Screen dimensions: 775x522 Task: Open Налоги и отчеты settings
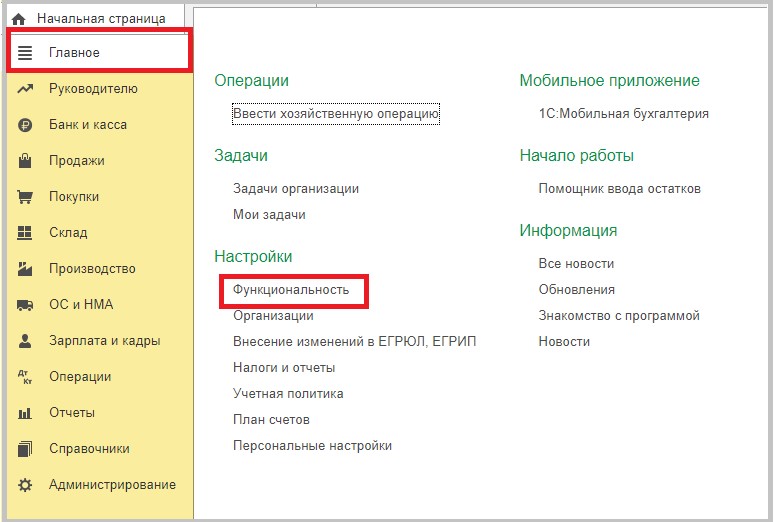click(284, 368)
